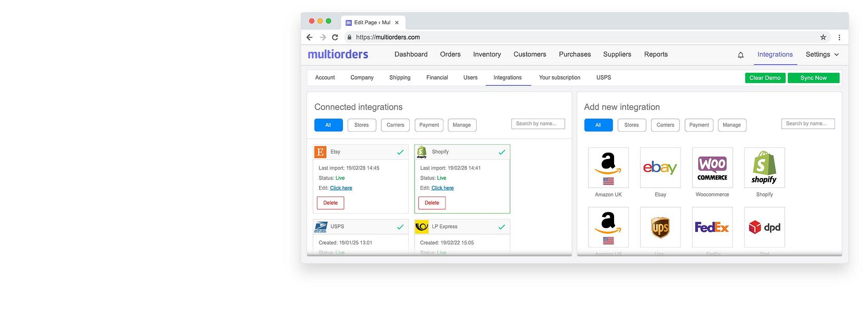Filter new integrations by All
868x316 pixels.
(598, 125)
